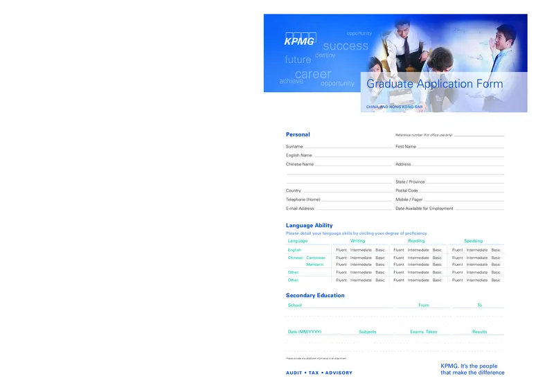Viewport: 554px width, 392px height.
Task: Click the First Name field
Action: point(461,147)
